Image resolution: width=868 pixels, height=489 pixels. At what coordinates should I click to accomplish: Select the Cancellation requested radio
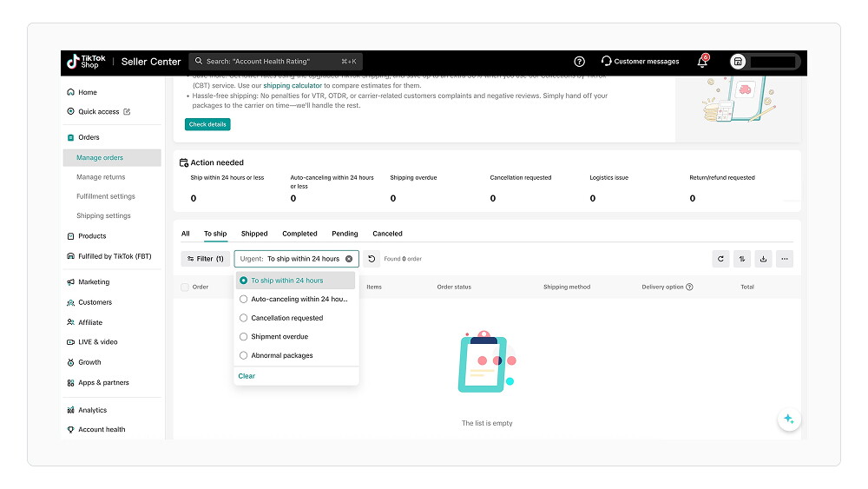click(x=243, y=318)
